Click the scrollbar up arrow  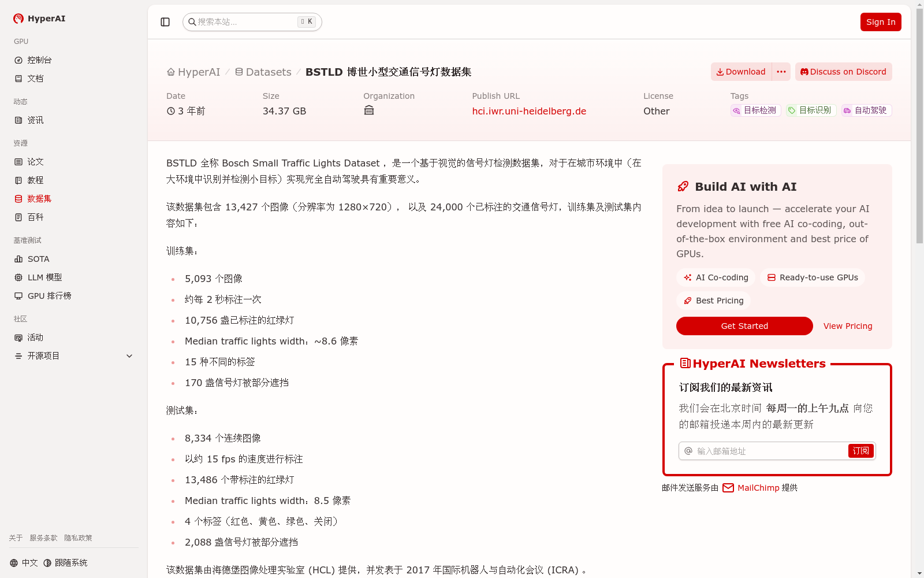click(919, 4)
